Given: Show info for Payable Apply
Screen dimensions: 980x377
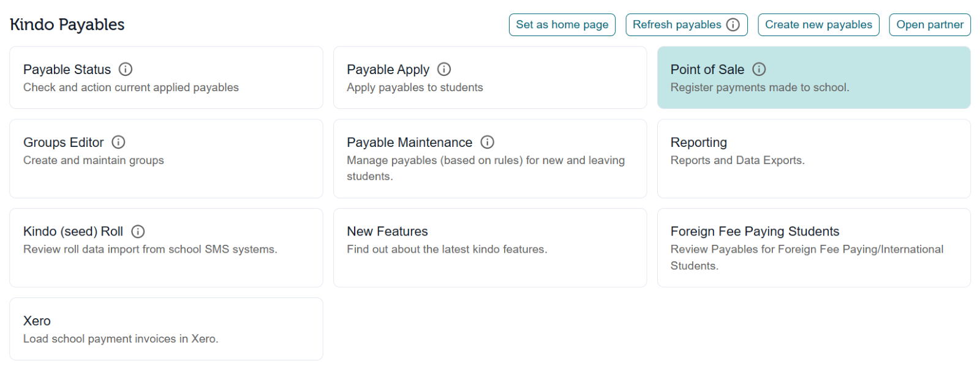Looking at the screenshot, I should coord(444,69).
